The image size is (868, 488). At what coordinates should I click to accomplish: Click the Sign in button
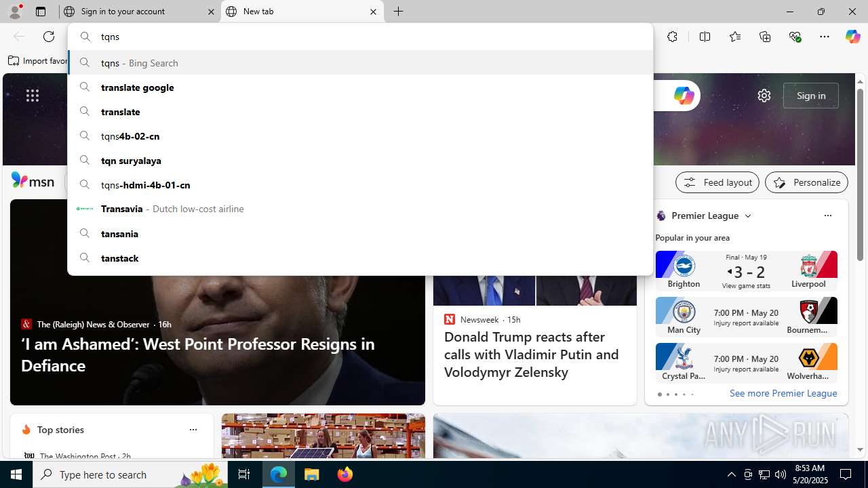(x=811, y=96)
